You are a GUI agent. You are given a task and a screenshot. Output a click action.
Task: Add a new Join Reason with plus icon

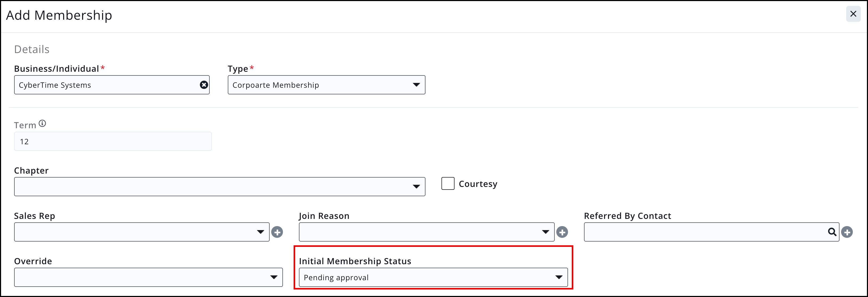pos(562,232)
